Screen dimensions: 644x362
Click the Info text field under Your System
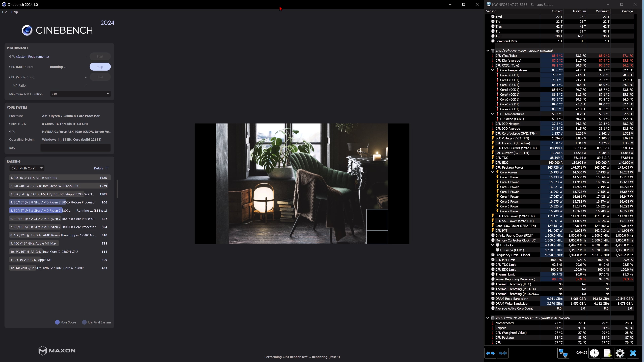[75, 148]
